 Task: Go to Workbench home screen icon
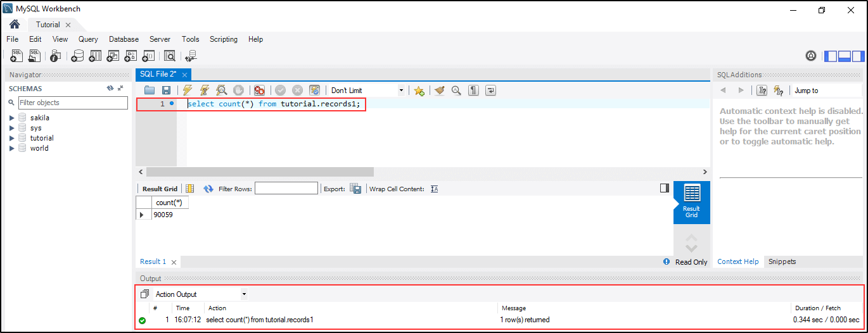click(x=15, y=25)
